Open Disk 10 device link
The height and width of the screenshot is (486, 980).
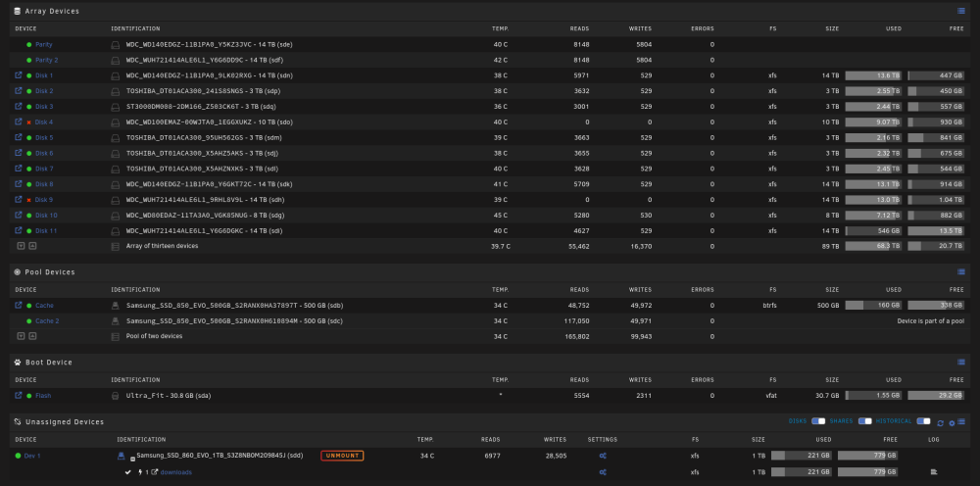click(46, 216)
